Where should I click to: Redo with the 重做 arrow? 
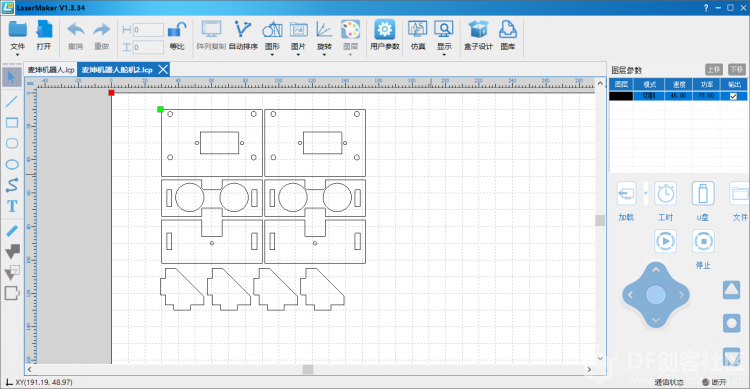[101, 31]
